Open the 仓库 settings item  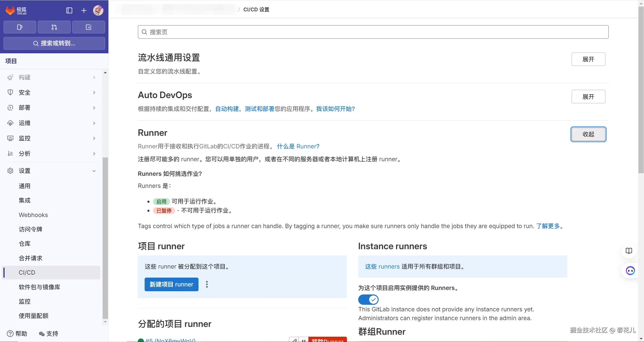click(25, 244)
